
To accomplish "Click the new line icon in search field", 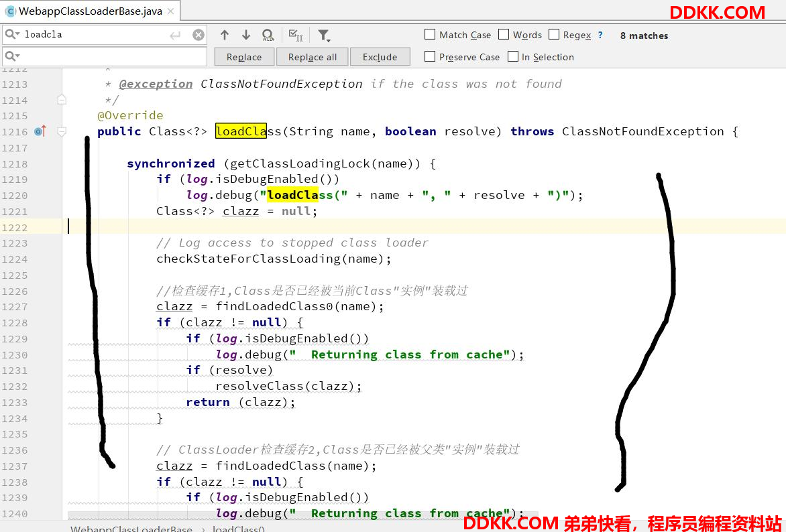I will point(175,35).
